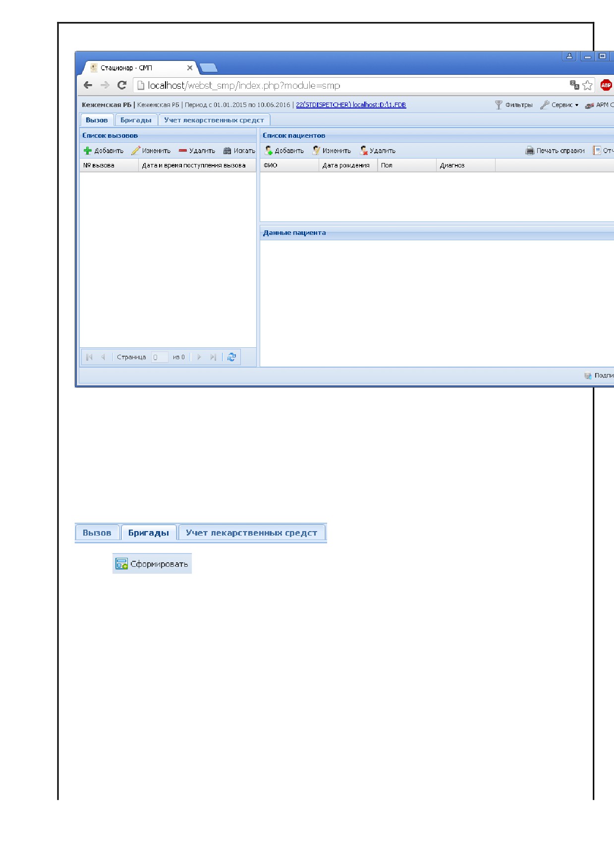Open the translate page icon

[574, 85]
